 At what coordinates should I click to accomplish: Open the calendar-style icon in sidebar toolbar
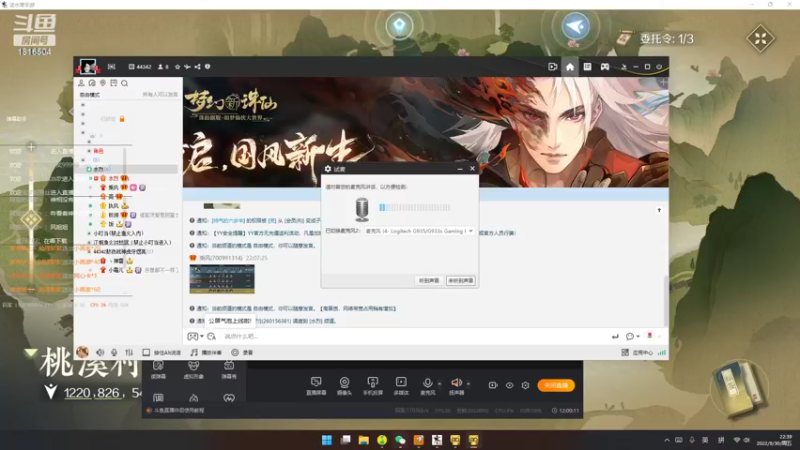(x=114, y=83)
